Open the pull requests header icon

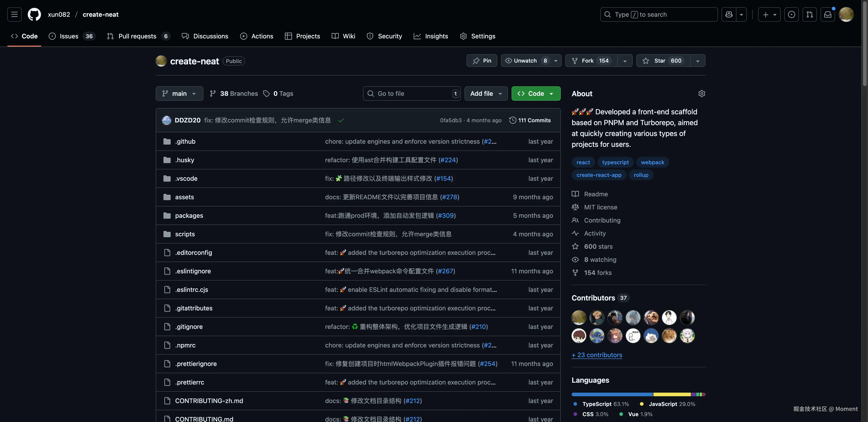pyautogui.click(x=809, y=14)
